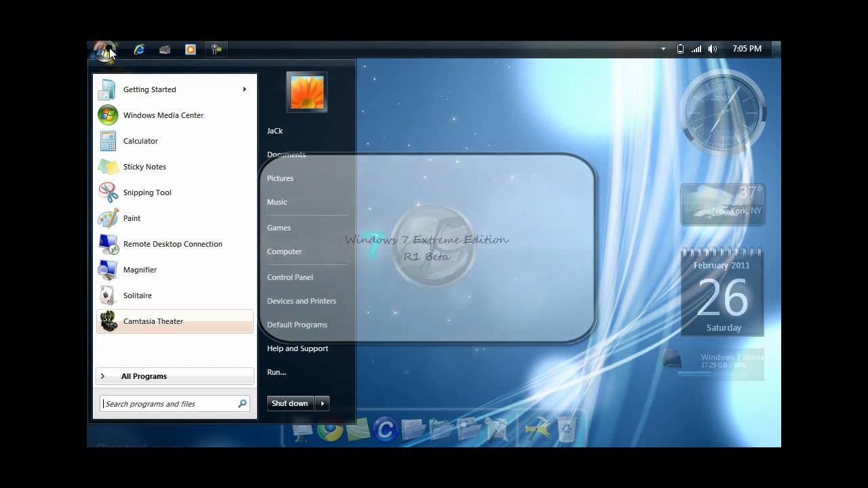
Task: Click the key-shaped taskbar icon
Action: [216, 49]
